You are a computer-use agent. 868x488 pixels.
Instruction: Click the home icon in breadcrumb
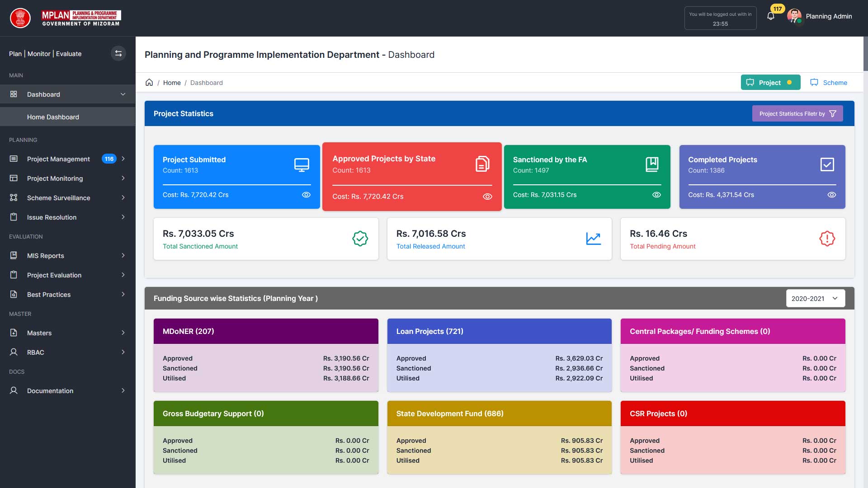point(149,82)
